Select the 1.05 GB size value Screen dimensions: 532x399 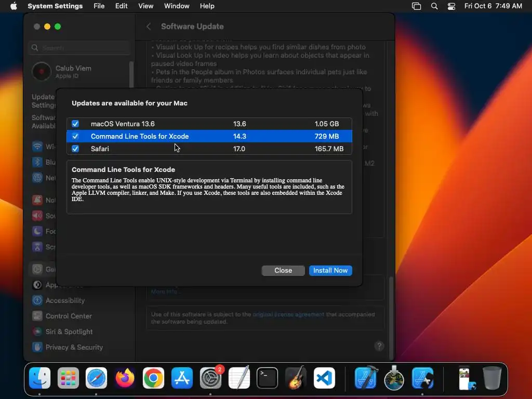[327, 124]
